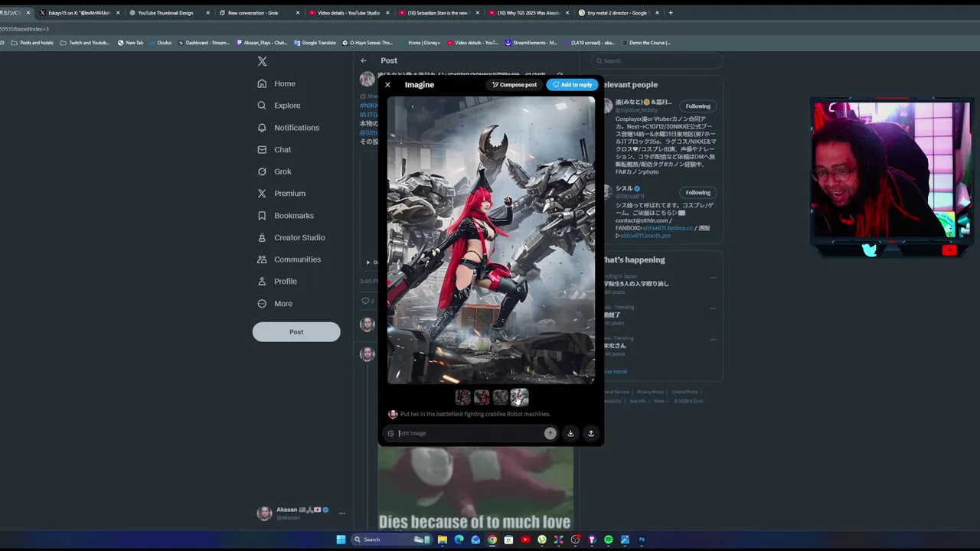Click the Add to reply button
The height and width of the screenshot is (551, 980).
(x=572, y=85)
